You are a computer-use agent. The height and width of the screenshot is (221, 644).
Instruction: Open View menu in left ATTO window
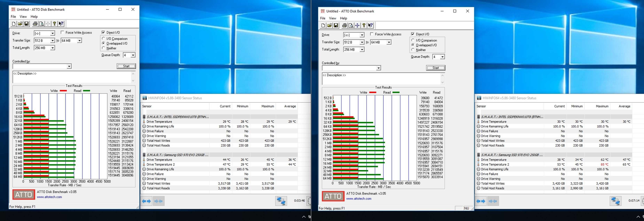point(23,17)
